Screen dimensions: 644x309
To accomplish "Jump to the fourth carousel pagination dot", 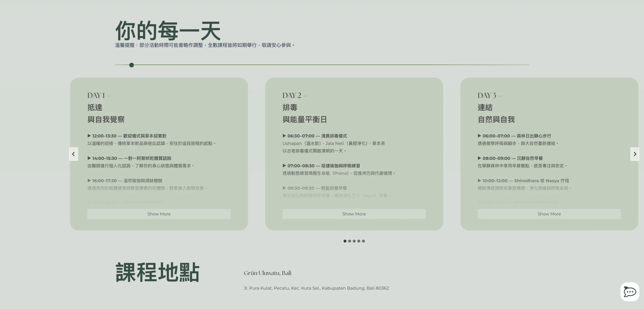I will 359,241.
